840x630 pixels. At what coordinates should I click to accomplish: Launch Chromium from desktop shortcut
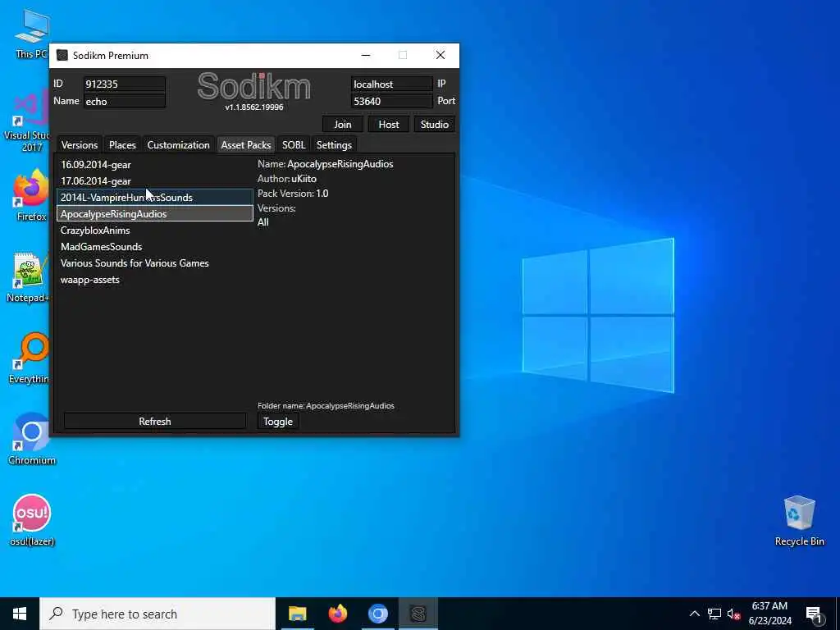pyautogui.click(x=31, y=438)
